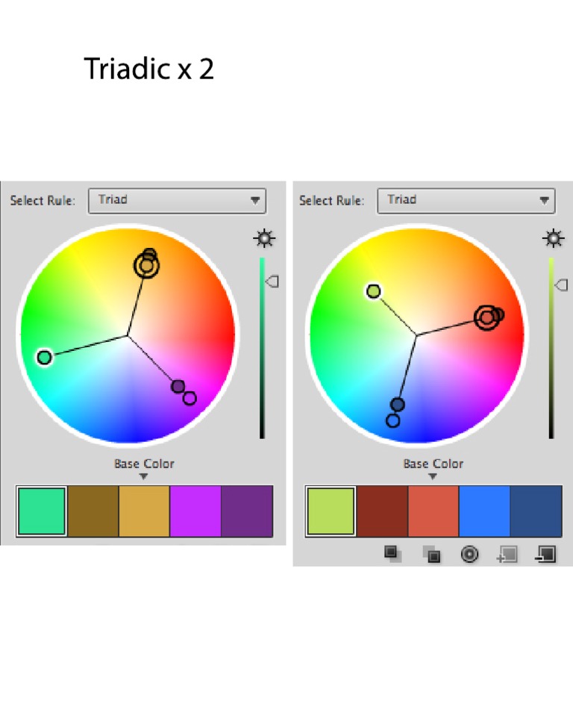Click the green base marker on left color wheel
Image resolution: width=573 pixels, height=728 pixels.
pos(44,358)
